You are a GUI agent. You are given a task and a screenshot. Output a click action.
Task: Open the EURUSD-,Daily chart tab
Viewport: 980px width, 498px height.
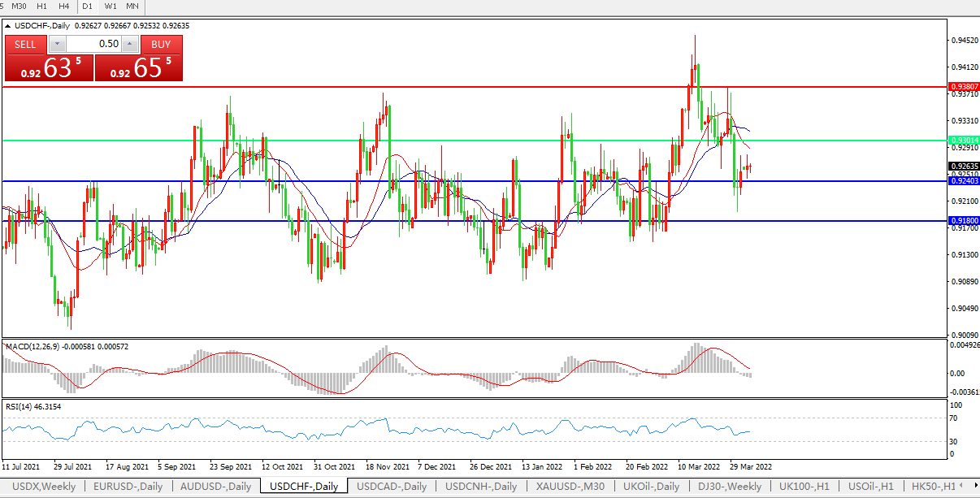tap(128, 487)
